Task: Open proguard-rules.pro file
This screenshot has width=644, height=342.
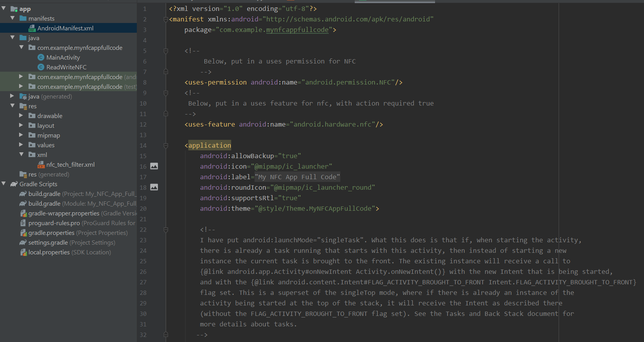Action: [54, 223]
